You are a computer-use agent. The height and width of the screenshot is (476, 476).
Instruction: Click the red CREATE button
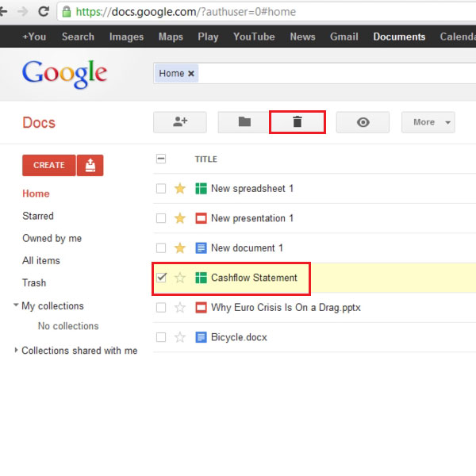(x=49, y=165)
